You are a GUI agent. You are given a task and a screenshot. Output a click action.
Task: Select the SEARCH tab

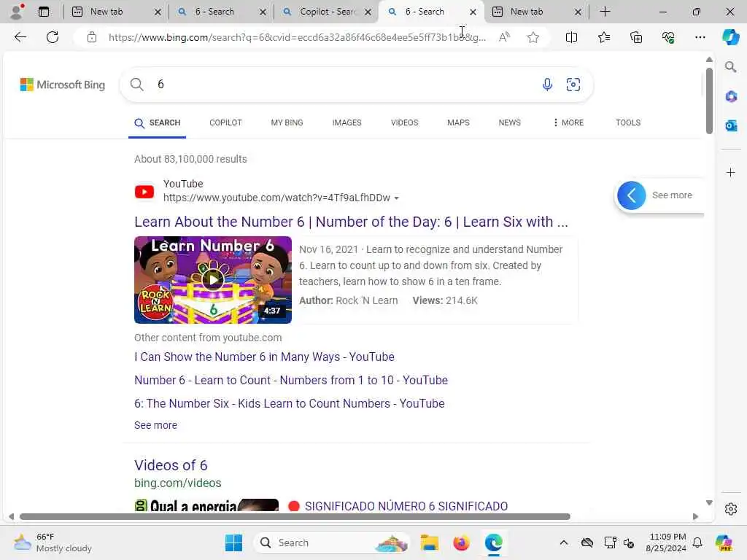[158, 122]
